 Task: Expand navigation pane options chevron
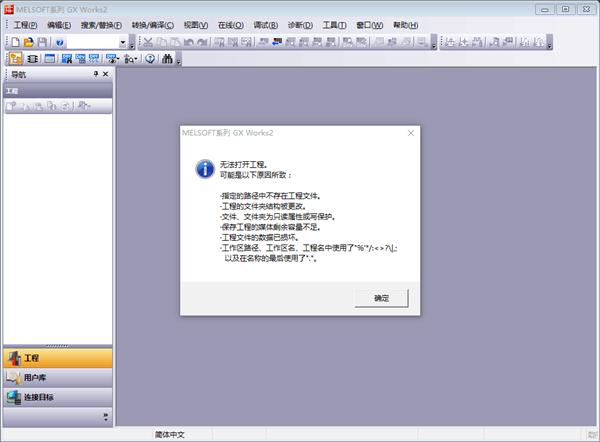106,417
